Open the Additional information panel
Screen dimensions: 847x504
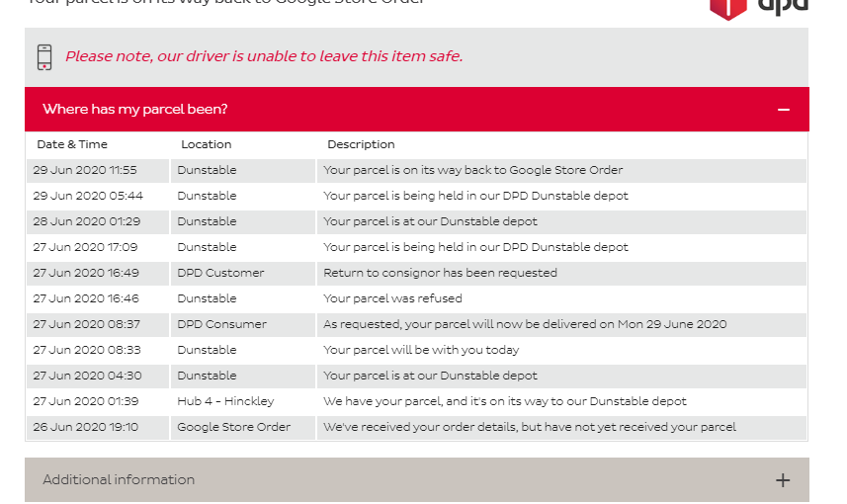tap(417, 479)
